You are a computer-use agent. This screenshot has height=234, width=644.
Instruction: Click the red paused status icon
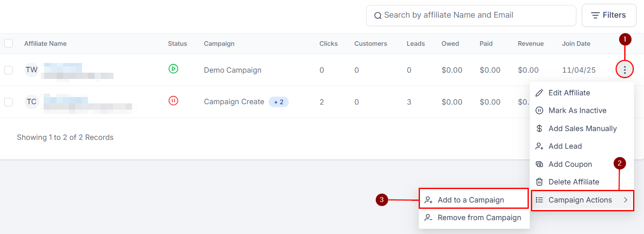pyautogui.click(x=173, y=100)
